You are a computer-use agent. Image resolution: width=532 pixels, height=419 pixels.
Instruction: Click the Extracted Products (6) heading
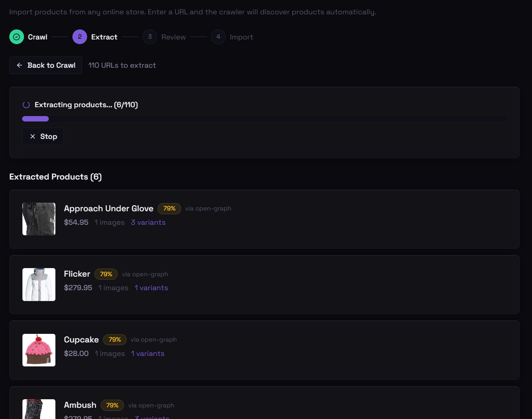(55, 176)
